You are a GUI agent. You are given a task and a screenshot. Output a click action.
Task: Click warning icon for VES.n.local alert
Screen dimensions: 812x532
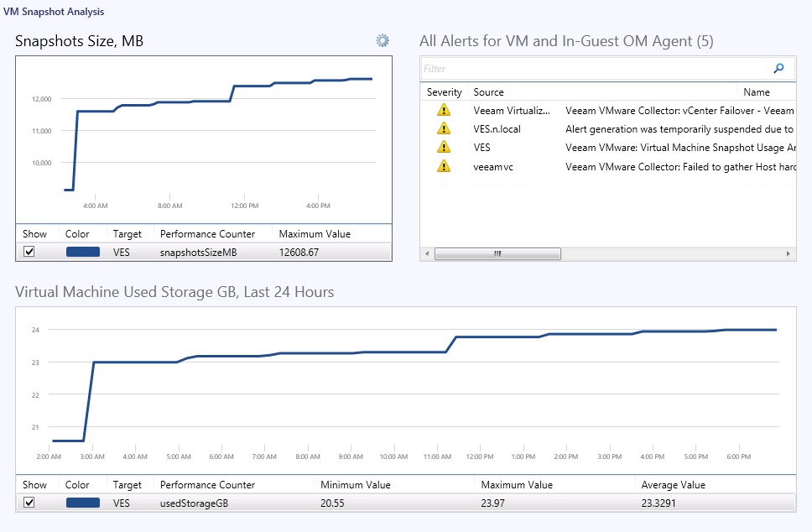[444, 128]
